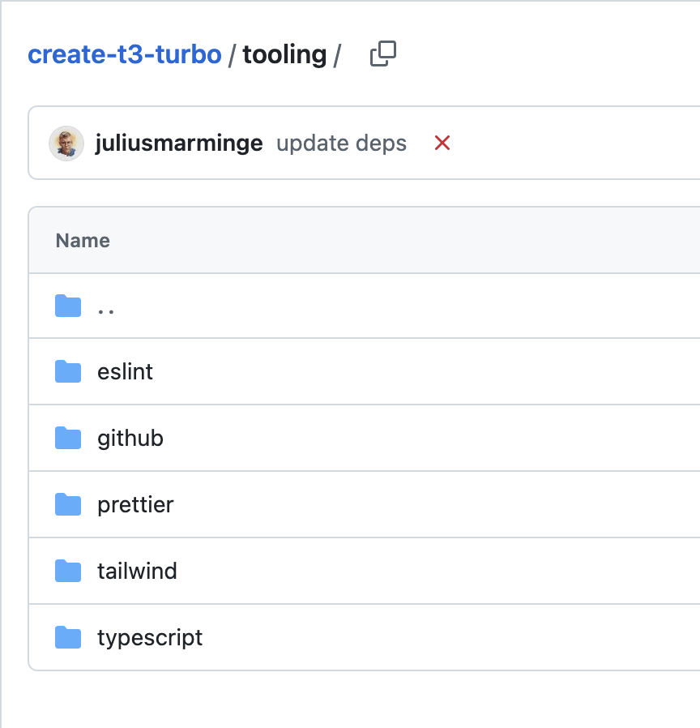Open the github folder
The image size is (700, 728).
pos(130,439)
